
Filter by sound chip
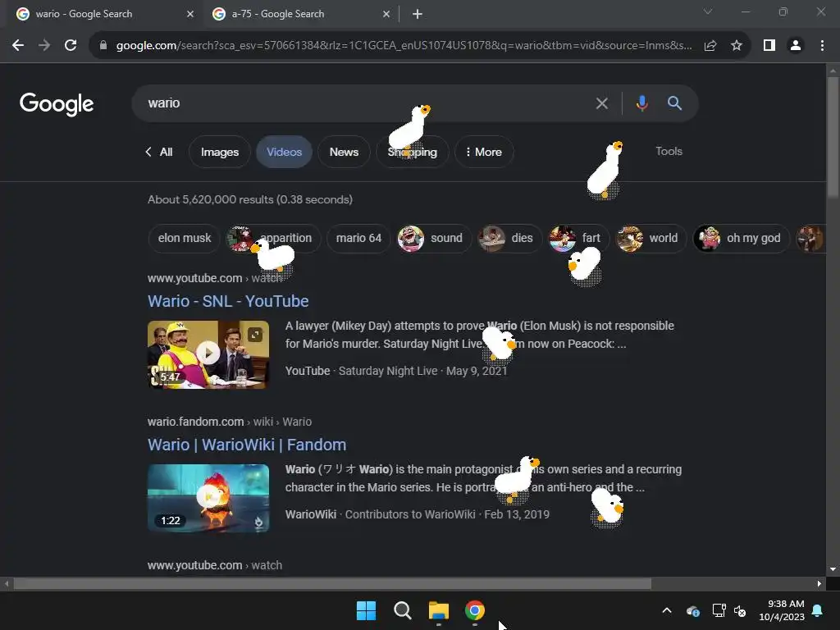tap(433, 238)
